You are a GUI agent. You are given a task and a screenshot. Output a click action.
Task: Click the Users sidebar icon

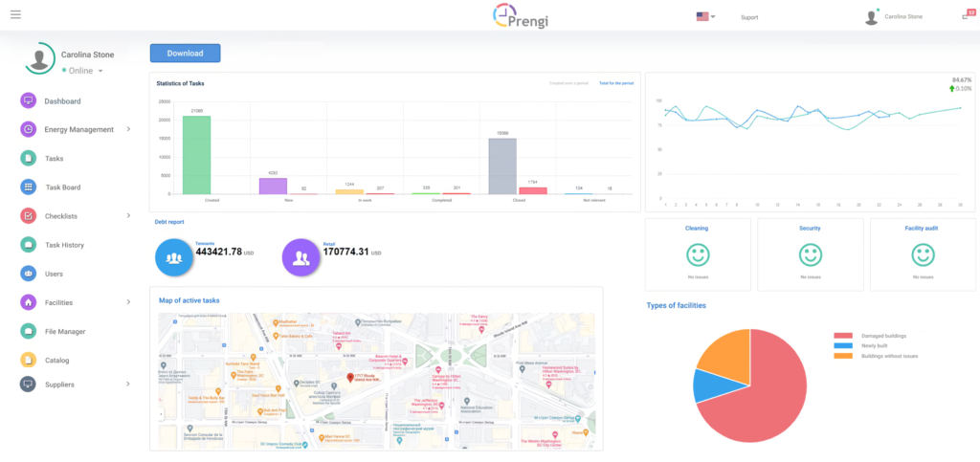coord(28,274)
